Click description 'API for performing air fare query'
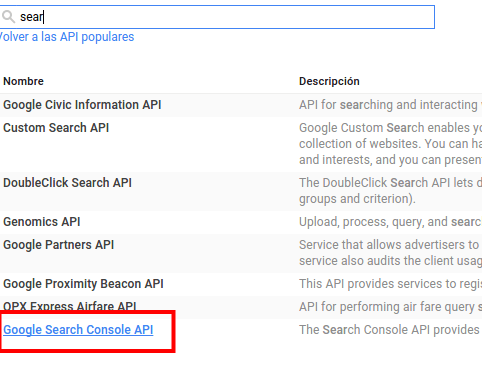Screen dimensions: 482x386 390,307
